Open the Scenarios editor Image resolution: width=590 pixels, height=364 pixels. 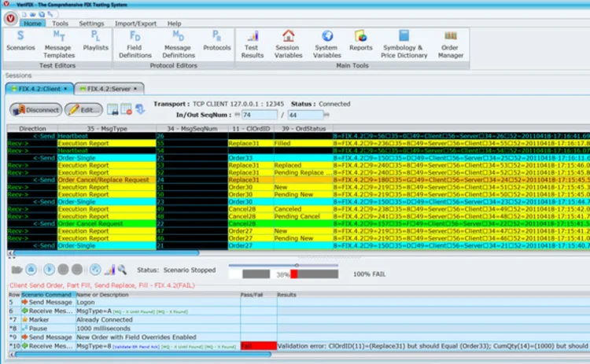click(x=20, y=41)
